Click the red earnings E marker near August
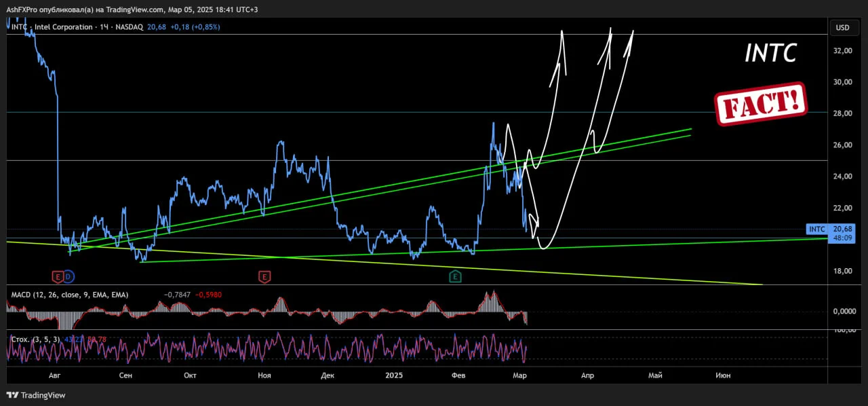868x406 pixels. tap(58, 276)
